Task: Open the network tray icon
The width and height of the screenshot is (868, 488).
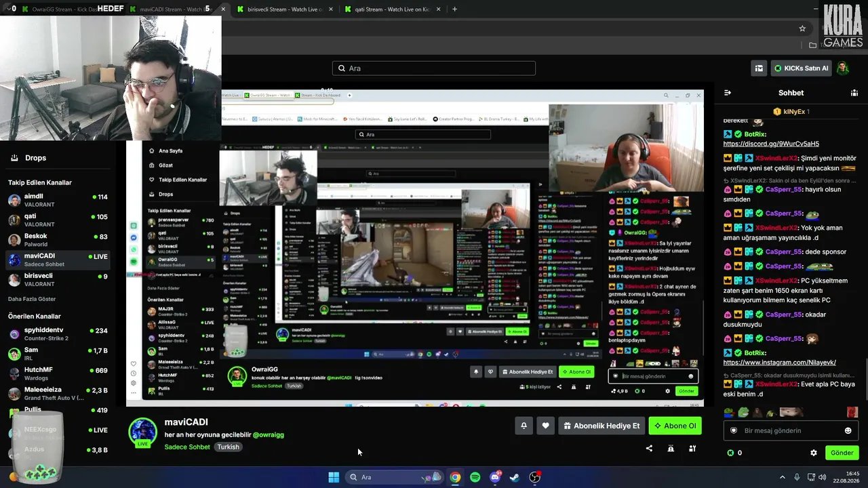Action: click(812, 477)
